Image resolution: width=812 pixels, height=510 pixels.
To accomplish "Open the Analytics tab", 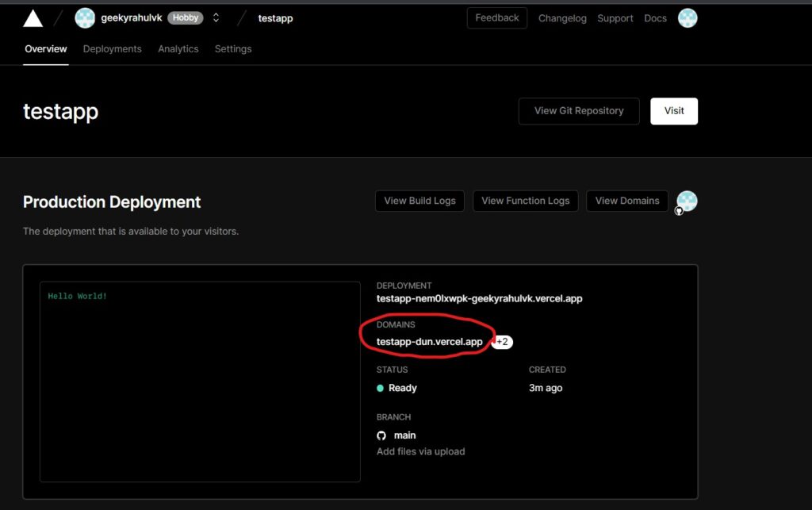I will (x=178, y=49).
